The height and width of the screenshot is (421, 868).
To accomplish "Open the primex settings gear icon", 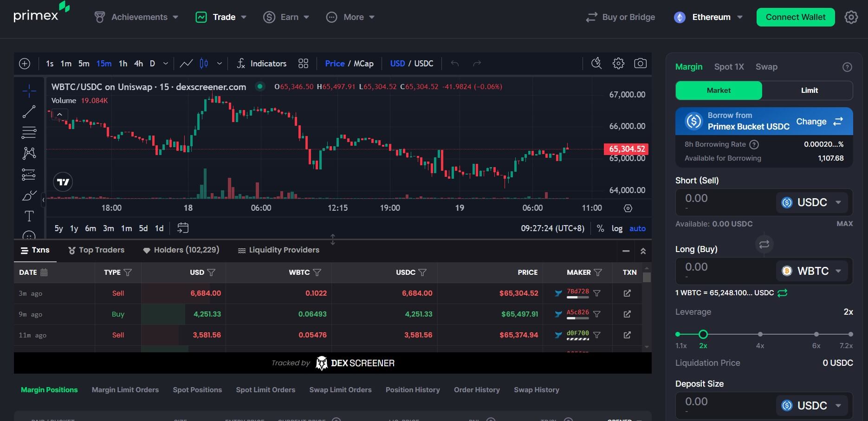I will [x=851, y=17].
